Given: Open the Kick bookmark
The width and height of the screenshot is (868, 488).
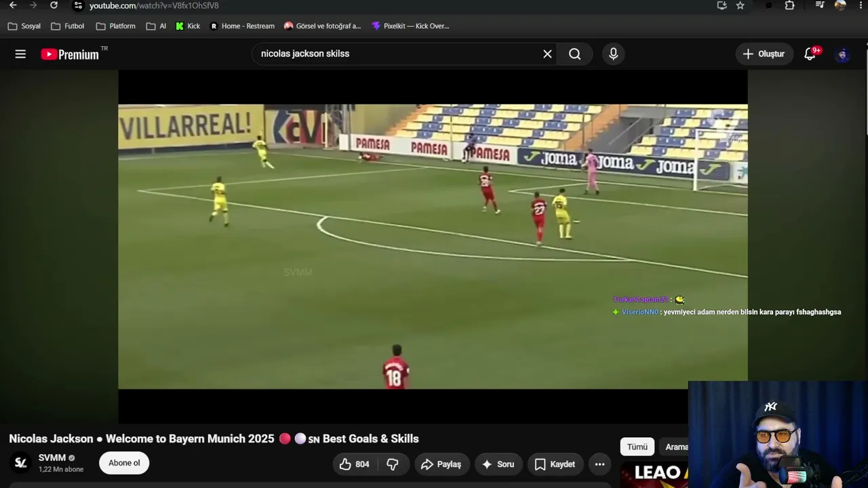Looking at the screenshot, I should point(188,26).
